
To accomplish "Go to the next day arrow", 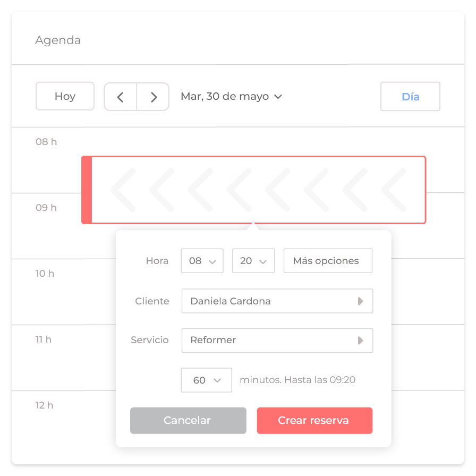I will tap(154, 97).
